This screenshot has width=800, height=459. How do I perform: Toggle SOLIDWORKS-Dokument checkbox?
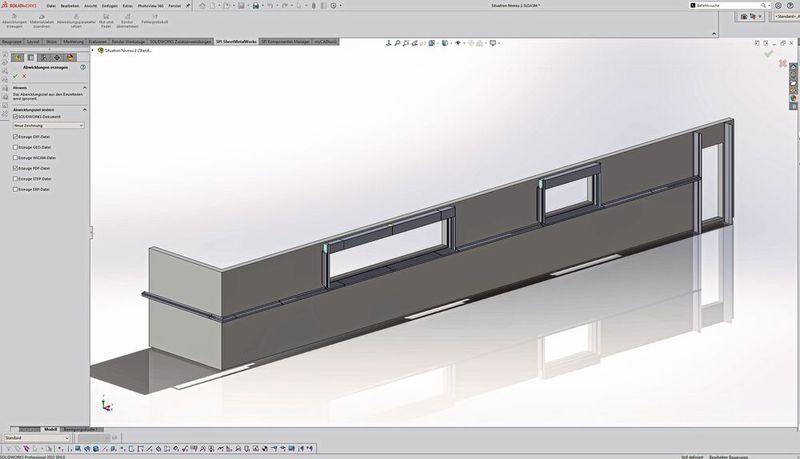tap(15, 117)
